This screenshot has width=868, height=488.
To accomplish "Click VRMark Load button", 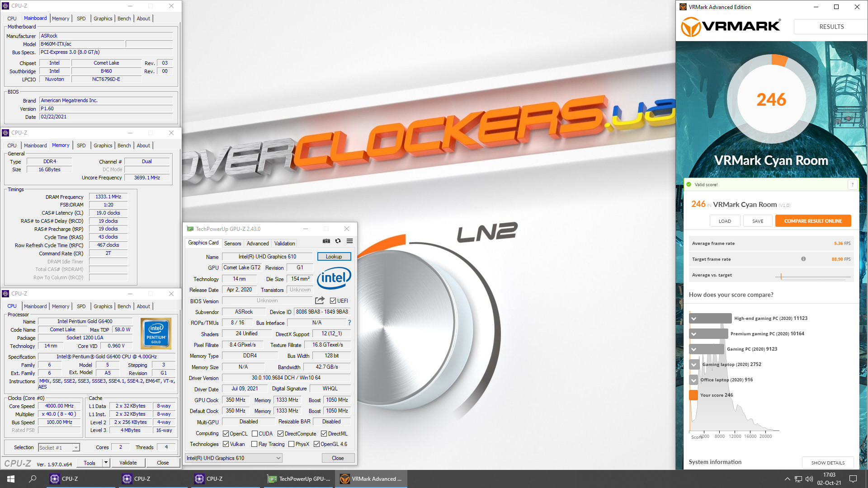I will click(x=725, y=221).
